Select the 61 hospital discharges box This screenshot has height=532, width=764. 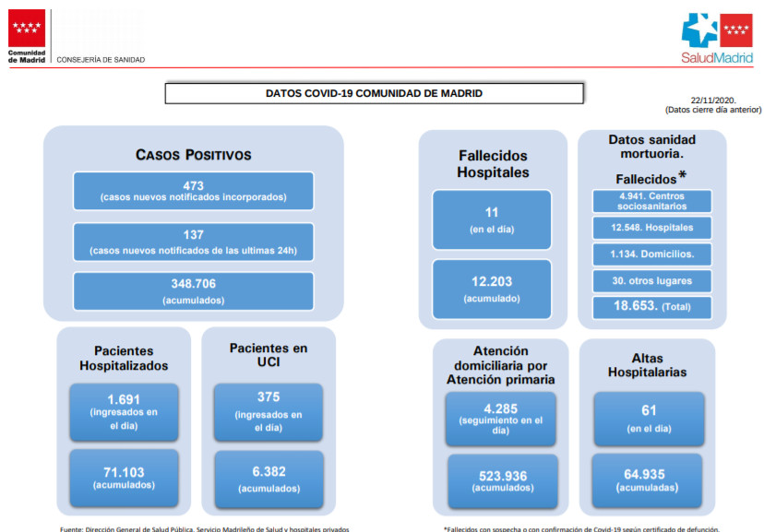649,419
